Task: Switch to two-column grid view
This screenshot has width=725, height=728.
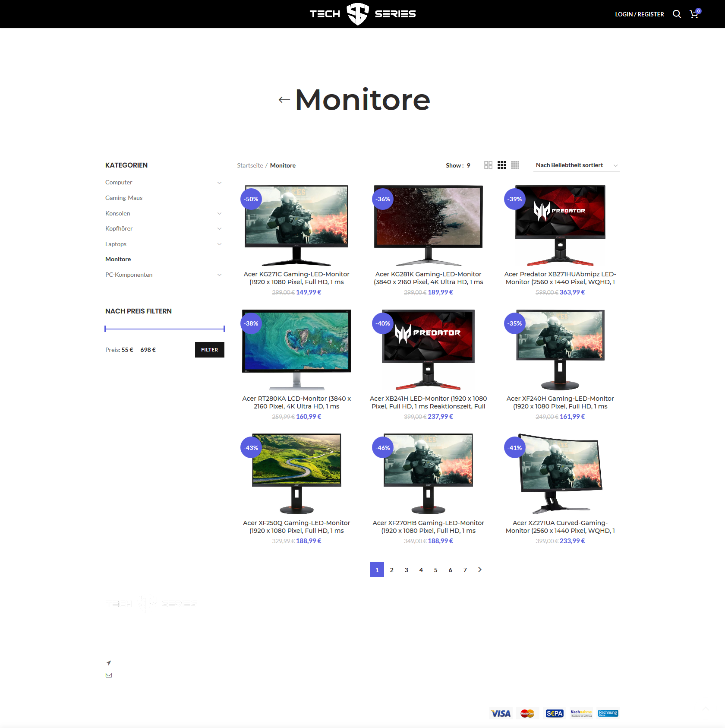Action: click(x=488, y=165)
